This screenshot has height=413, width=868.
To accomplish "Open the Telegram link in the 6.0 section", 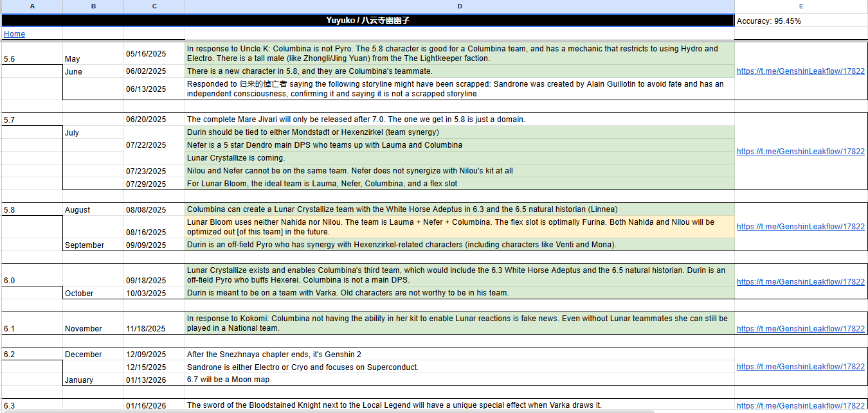I will click(x=800, y=281).
